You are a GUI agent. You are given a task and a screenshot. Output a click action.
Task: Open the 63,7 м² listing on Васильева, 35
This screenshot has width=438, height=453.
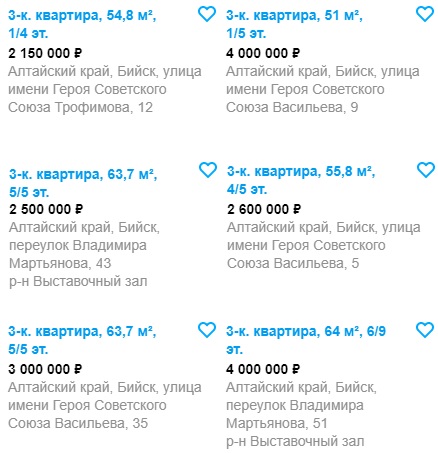82,340
